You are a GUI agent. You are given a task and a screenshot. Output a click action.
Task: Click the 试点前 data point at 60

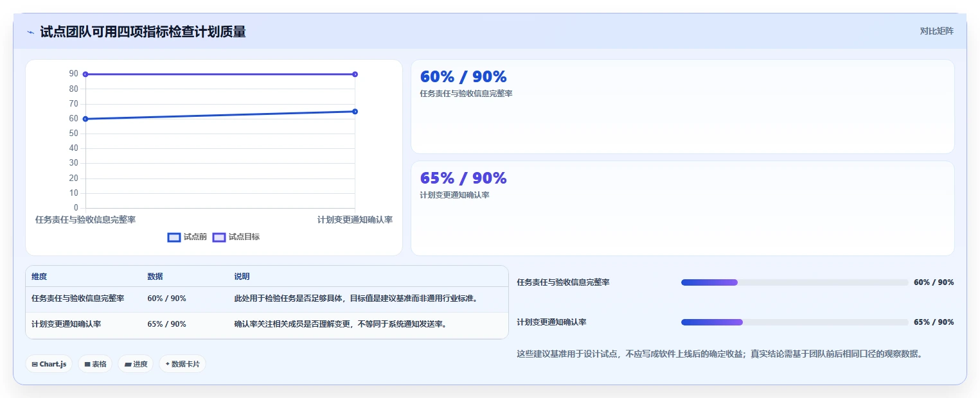click(x=85, y=119)
